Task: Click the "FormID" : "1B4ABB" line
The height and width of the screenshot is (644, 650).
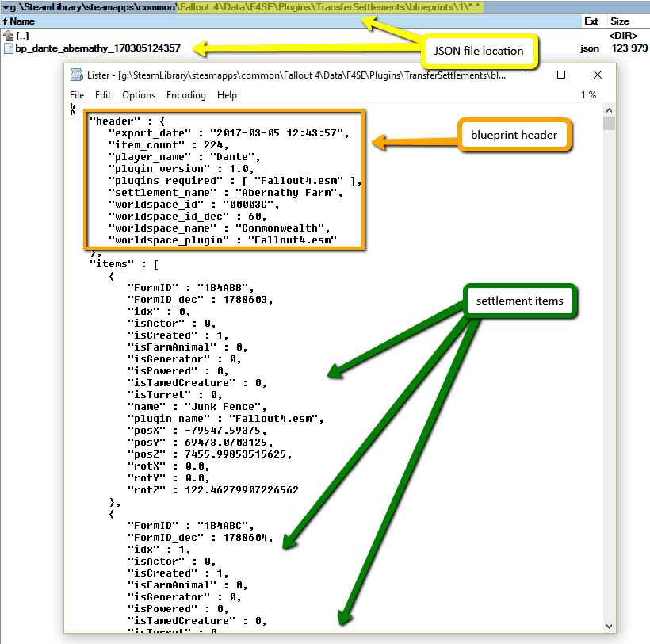Action: [191, 288]
